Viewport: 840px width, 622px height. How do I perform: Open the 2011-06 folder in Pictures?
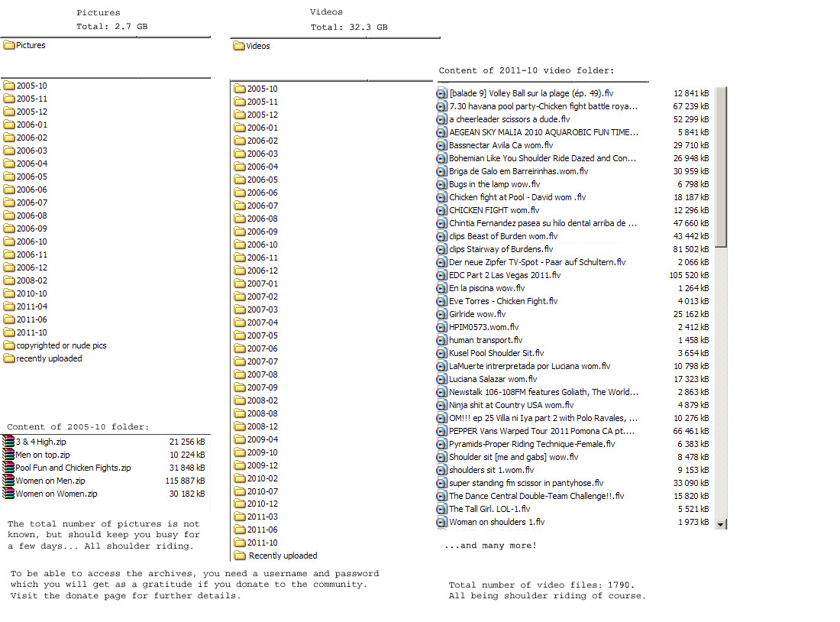click(25, 319)
